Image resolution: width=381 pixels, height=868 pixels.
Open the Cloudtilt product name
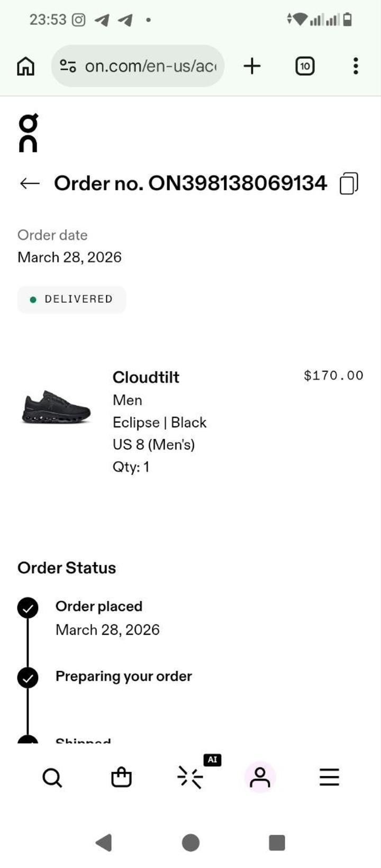click(x=146, y=377)
